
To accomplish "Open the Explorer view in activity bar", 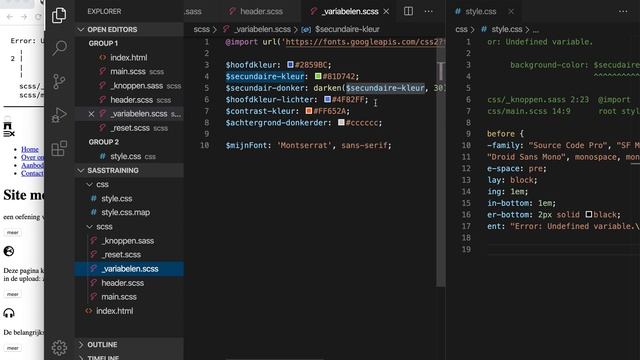I will pyautogui.click(x=59, y=16).
